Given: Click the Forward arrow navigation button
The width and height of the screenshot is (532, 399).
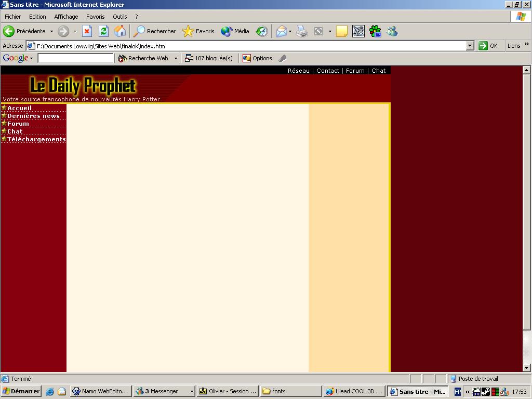Looking at the screenshot, I should pos(63,31).
